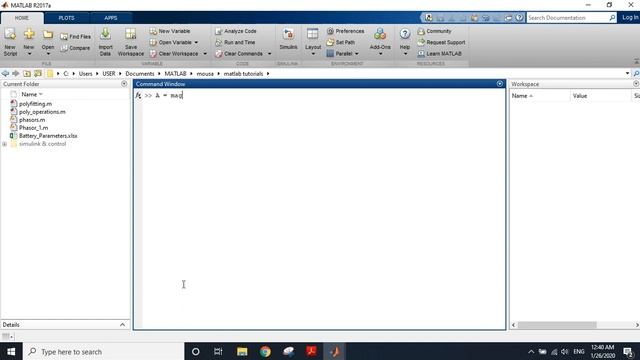Open Chrome from the taskbar
Image resolution: width=640 pixels, height=360 pixels.
pos(265,351)
